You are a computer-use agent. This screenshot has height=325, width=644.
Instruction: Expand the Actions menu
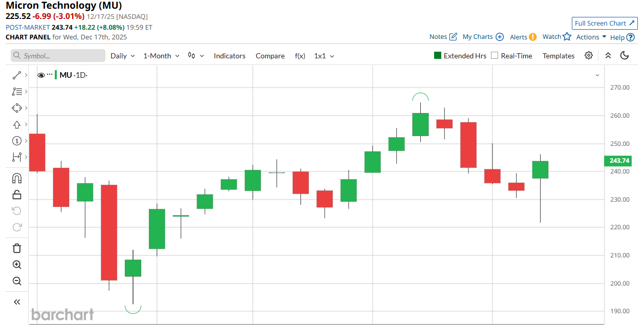click(591, 37)
